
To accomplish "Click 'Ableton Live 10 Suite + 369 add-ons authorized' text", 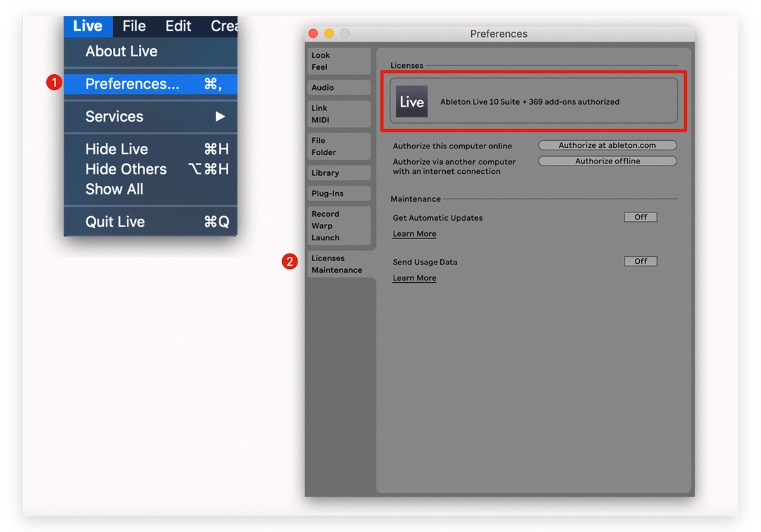I will [530, 101].
